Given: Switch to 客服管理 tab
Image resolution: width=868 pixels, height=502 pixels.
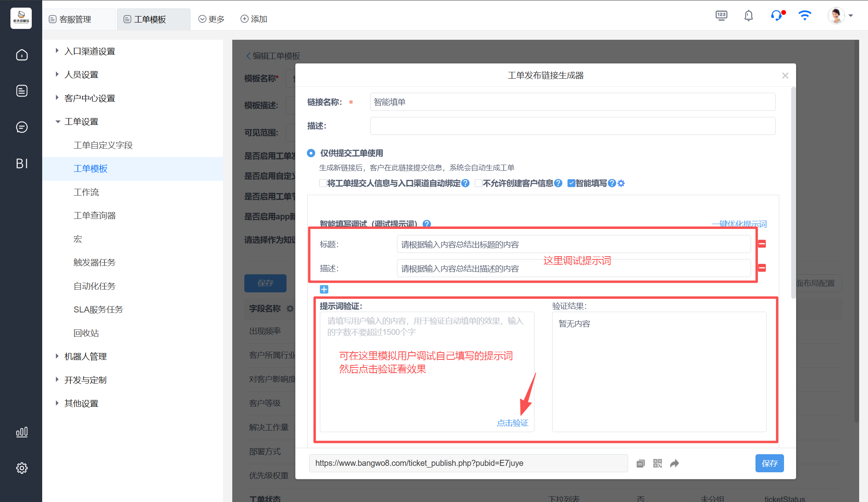Looking at the screenshot, I should pos(76,19).
